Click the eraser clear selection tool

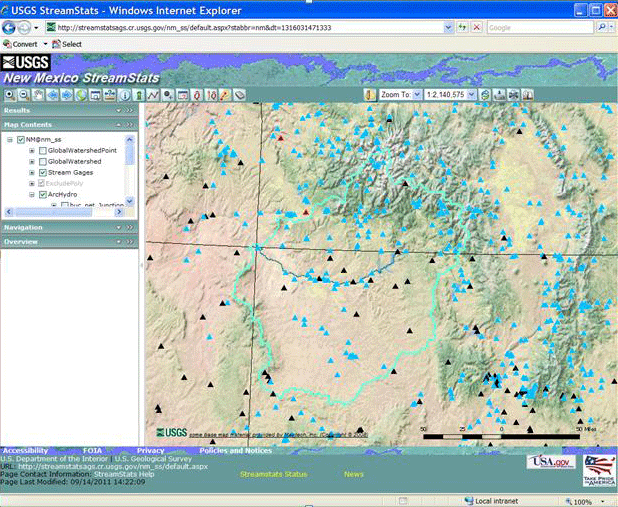tap(240, 95)
